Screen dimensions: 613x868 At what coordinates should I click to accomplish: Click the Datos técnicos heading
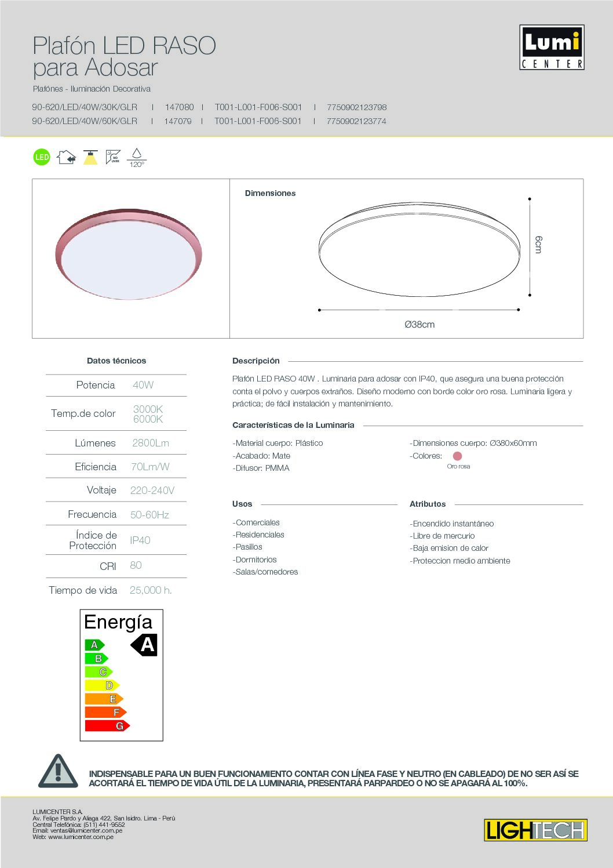pyautogui.click(x=116, y=361)
